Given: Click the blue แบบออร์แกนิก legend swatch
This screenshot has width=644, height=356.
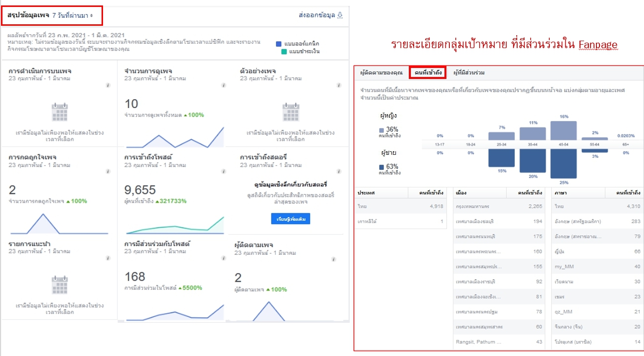Looking at the screenshot, I should pyautogui.click(x=279, y=44).
